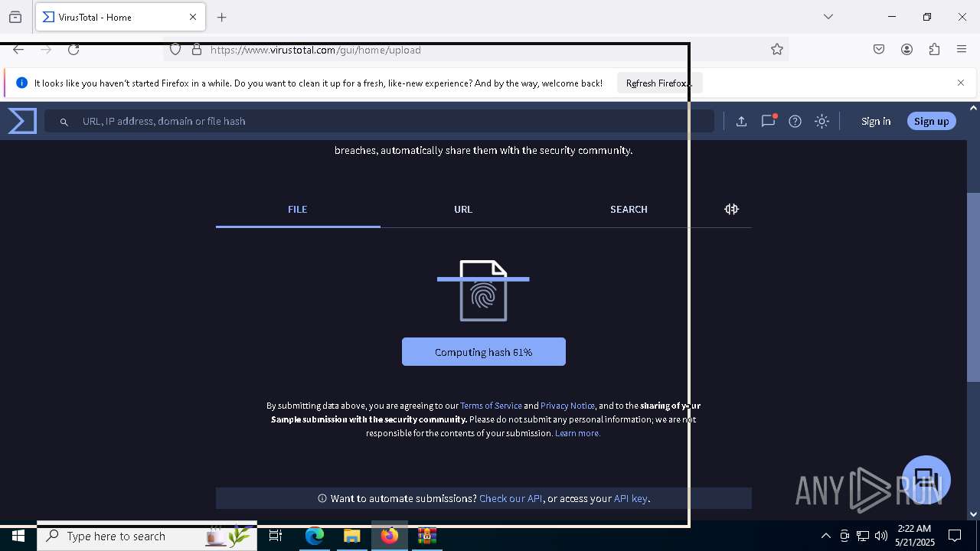This screenshot has width=980, height=551.
Task: Bookmark this page with star icon
Action: [777, 50]
